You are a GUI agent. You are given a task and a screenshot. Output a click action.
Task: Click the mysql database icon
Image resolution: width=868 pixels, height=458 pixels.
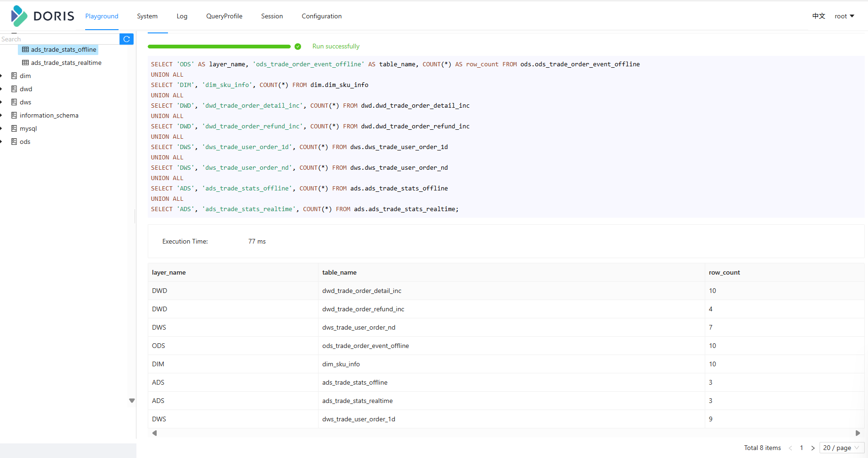[x=14, y=128]
